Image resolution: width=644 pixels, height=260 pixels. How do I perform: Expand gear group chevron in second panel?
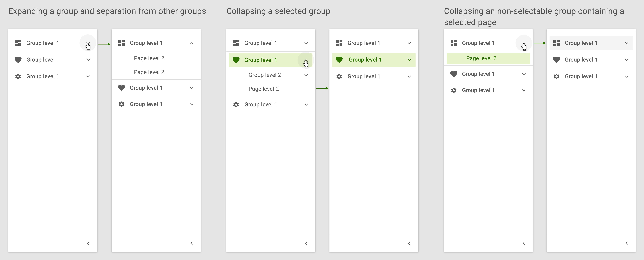192,104
